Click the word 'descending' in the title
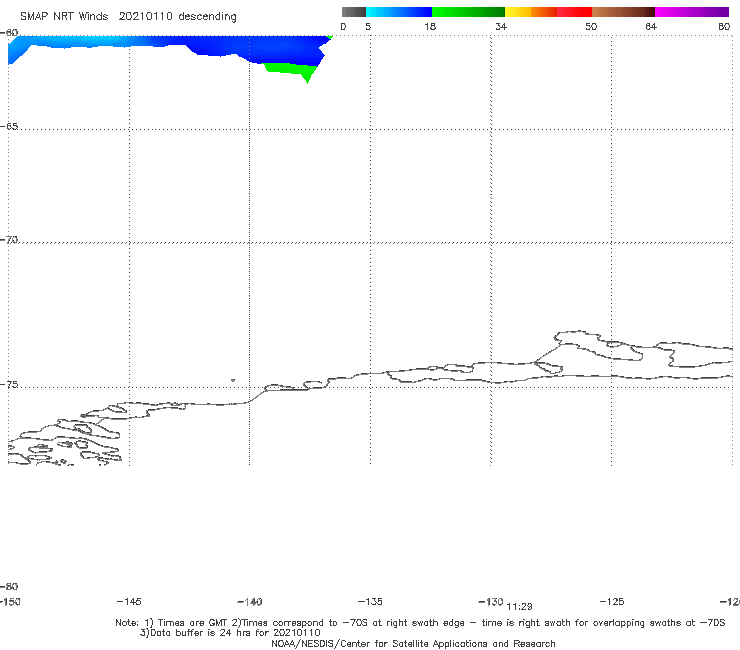Image resolution: width=740 pixels, height=650 pixels. point(208,17)
